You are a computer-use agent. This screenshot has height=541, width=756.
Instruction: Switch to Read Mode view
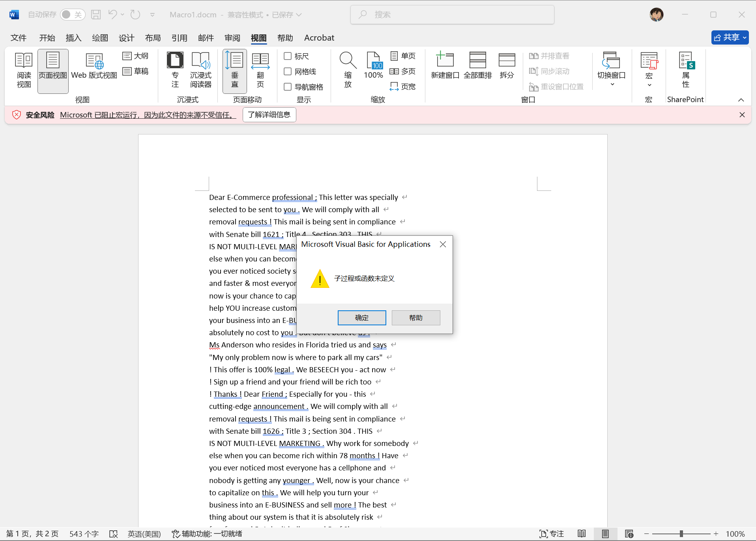24,70
